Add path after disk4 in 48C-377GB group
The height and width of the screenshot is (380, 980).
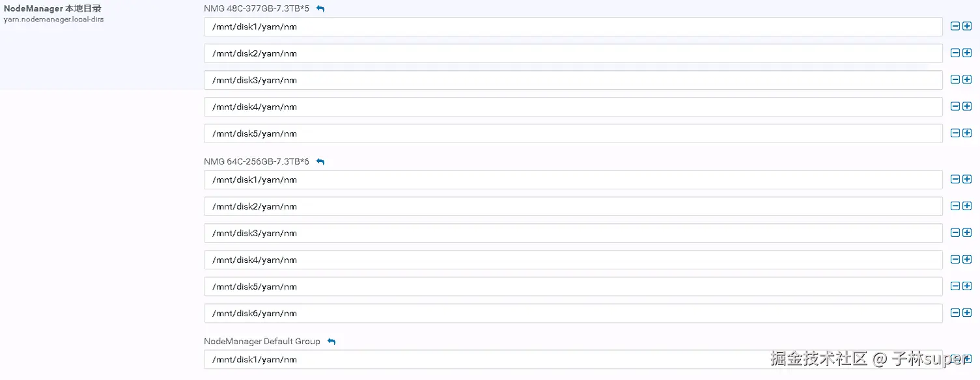pos(967,107)
